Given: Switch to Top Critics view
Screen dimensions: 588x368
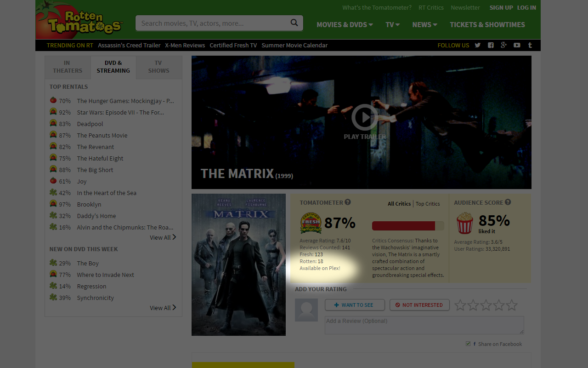Looking at the screenshot, I should tap(428, 204).
